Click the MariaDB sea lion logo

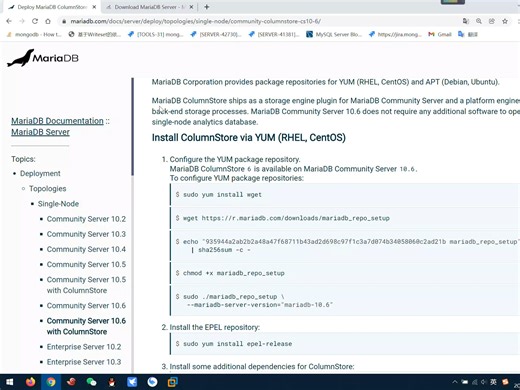[x=43, y=58]
